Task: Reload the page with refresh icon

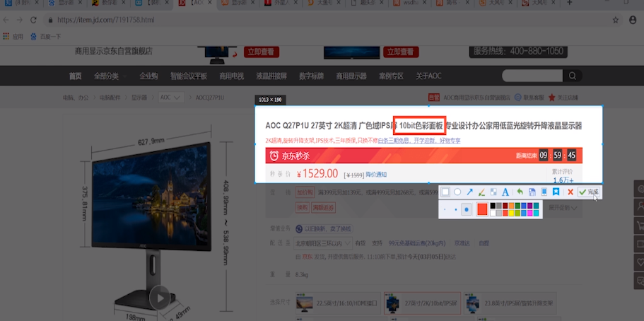Action: 34,20
